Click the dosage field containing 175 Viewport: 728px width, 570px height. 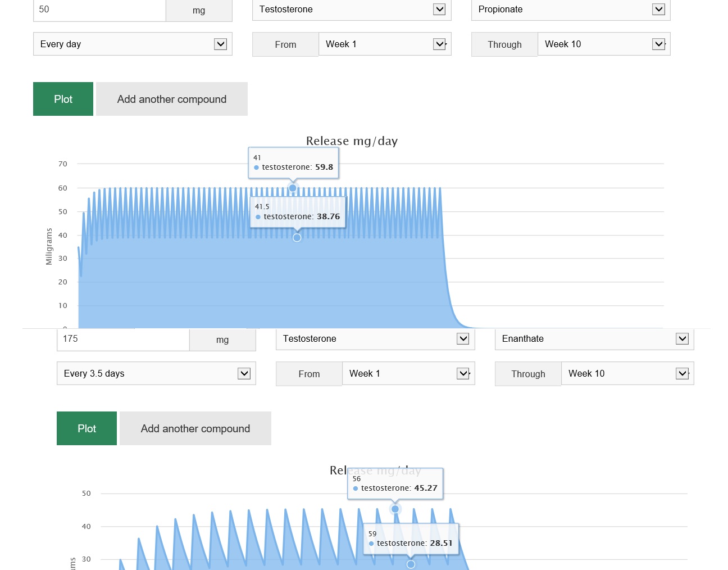(123, 339)
